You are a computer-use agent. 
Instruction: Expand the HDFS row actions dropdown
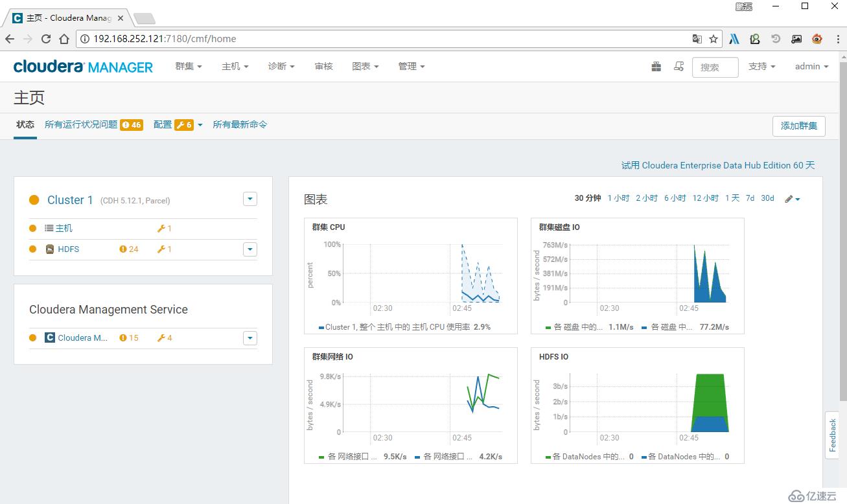pos(250,249)
